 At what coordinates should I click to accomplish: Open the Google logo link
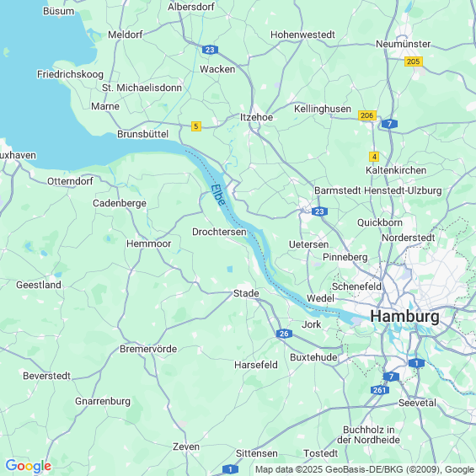click(x=29, y=466)
